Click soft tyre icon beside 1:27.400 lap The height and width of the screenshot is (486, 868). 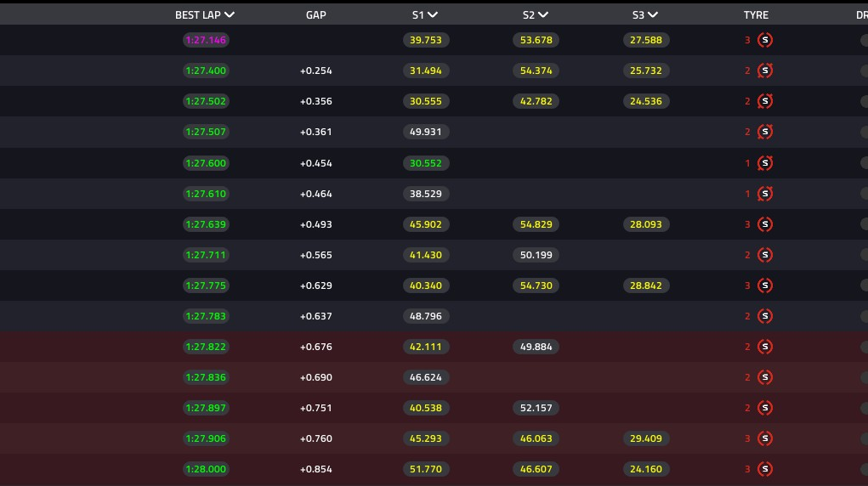pos(765,71)
